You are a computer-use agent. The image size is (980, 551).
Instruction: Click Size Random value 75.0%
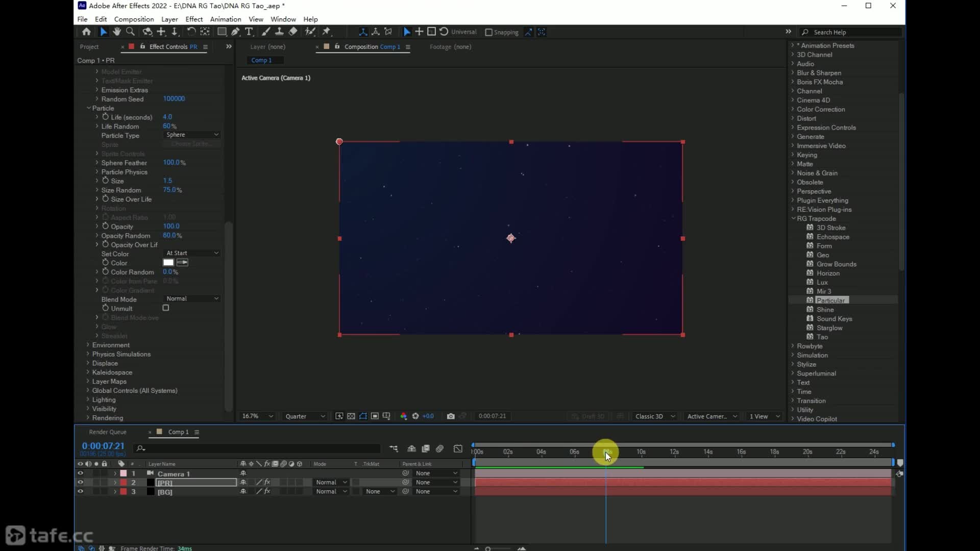[x=173, y=190]
